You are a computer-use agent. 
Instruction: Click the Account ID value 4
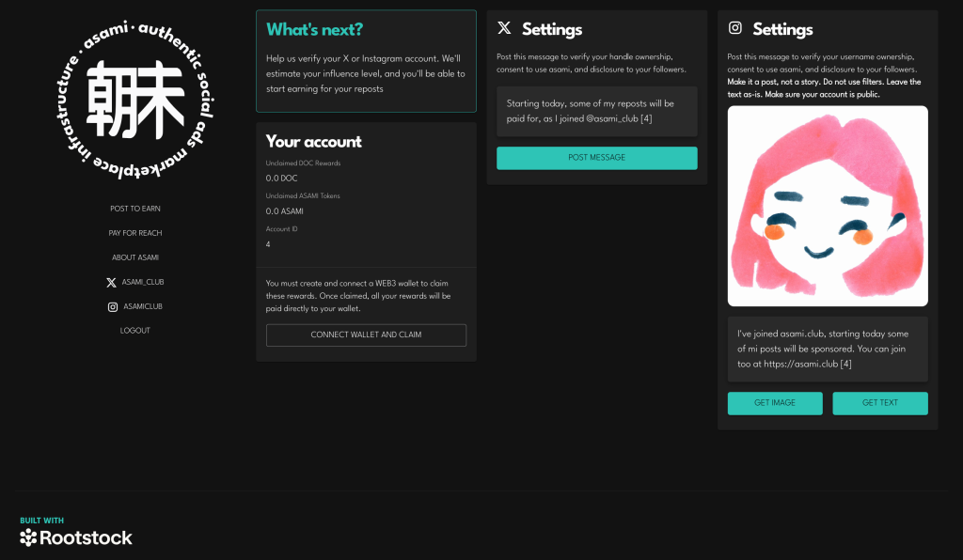(268, 244)
